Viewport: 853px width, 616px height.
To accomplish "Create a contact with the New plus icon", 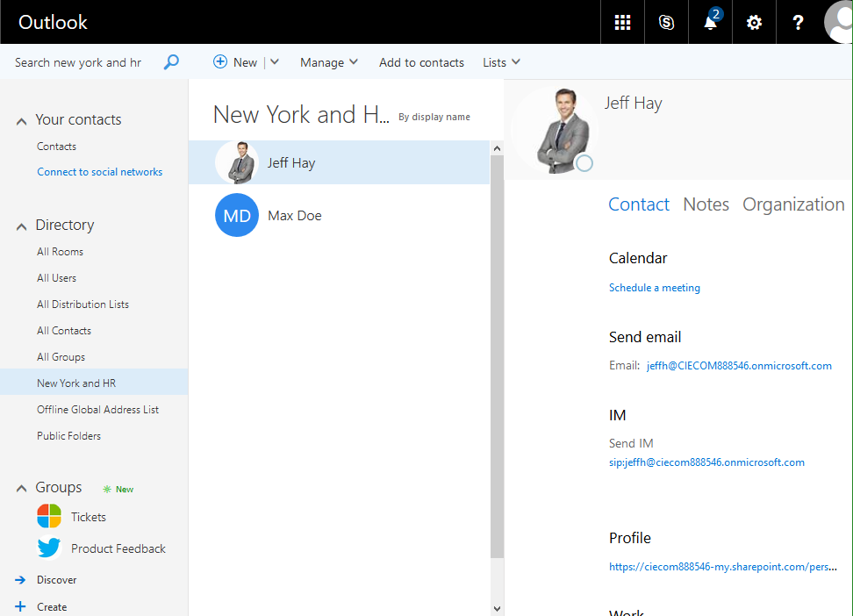I will (x=220, y=61).
